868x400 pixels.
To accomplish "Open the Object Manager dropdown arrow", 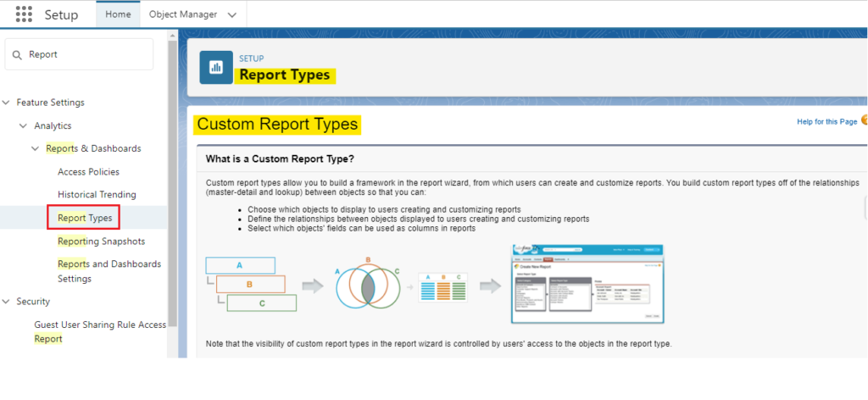I will click(231, 14).
